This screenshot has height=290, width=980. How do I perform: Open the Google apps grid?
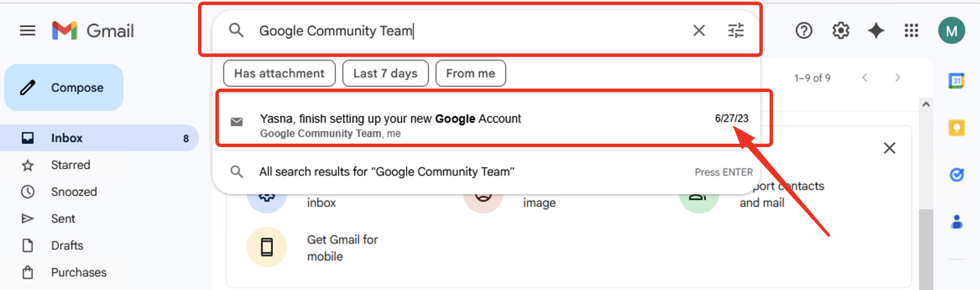(911, 31)
